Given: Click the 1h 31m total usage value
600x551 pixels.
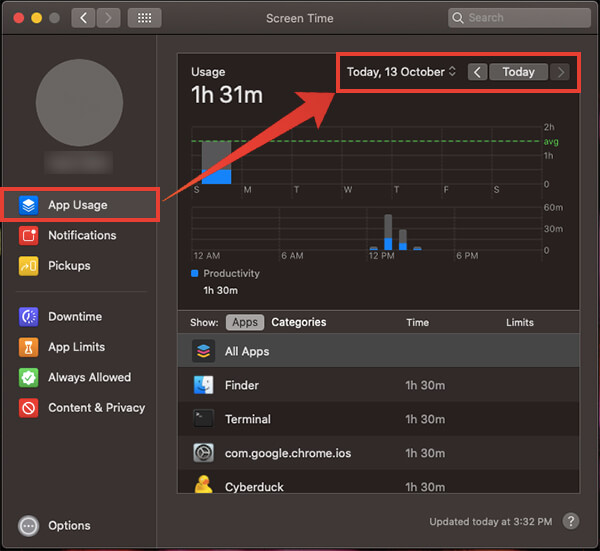Looking at the screenshot, I should coord(227,95).
